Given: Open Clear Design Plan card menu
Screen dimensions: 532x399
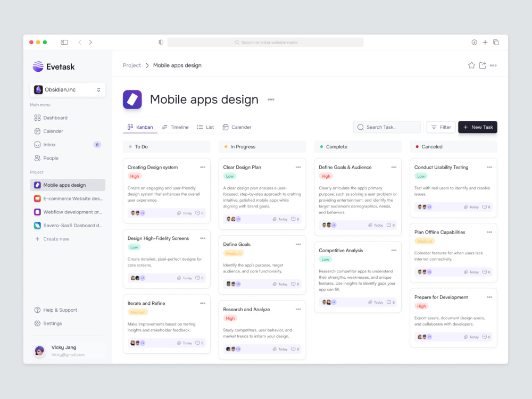Looking at the screenshot, I should pos(298,167).
